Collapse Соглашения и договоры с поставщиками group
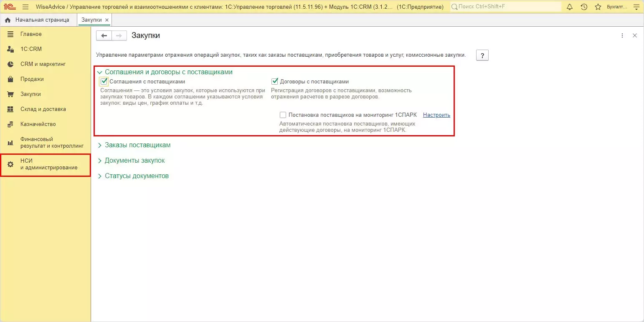The image size is (644, 322). (x=165, y=72)
